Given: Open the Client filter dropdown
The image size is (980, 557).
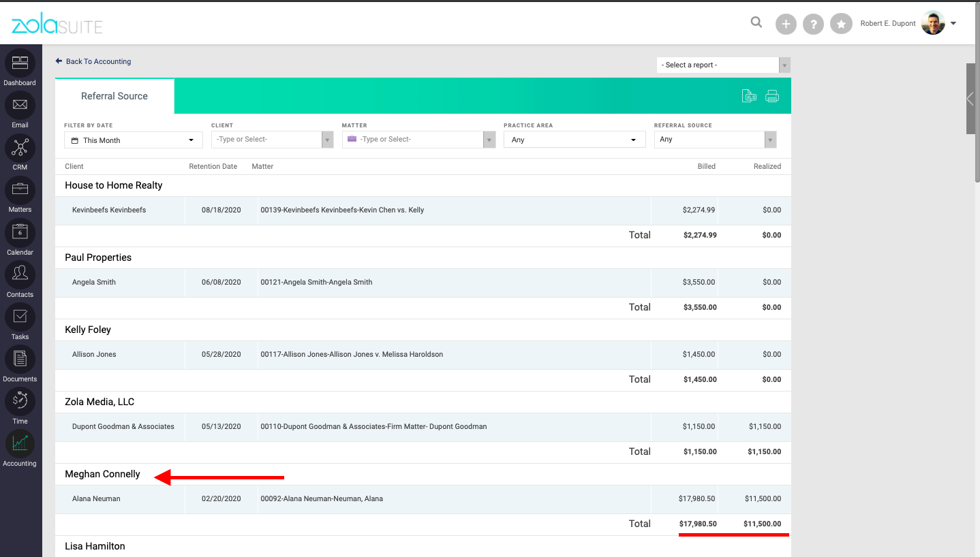Looking at the screenshot, I should tap(273, 140).
